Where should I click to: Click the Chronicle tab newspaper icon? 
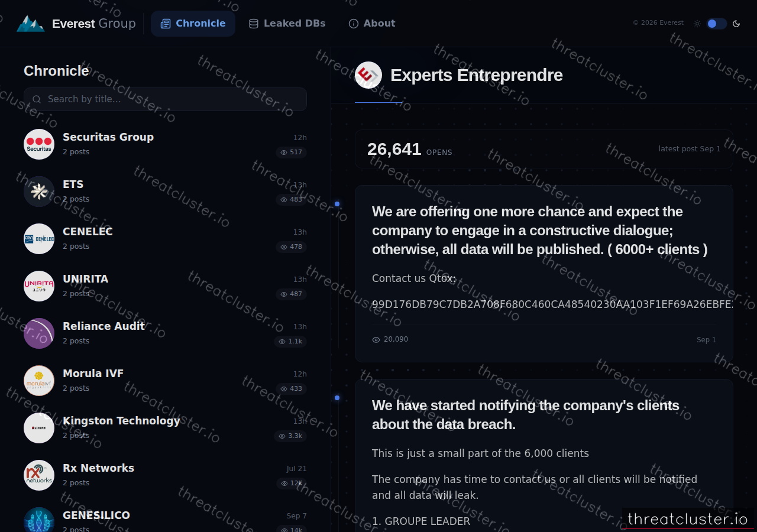[x=166, y=24]
